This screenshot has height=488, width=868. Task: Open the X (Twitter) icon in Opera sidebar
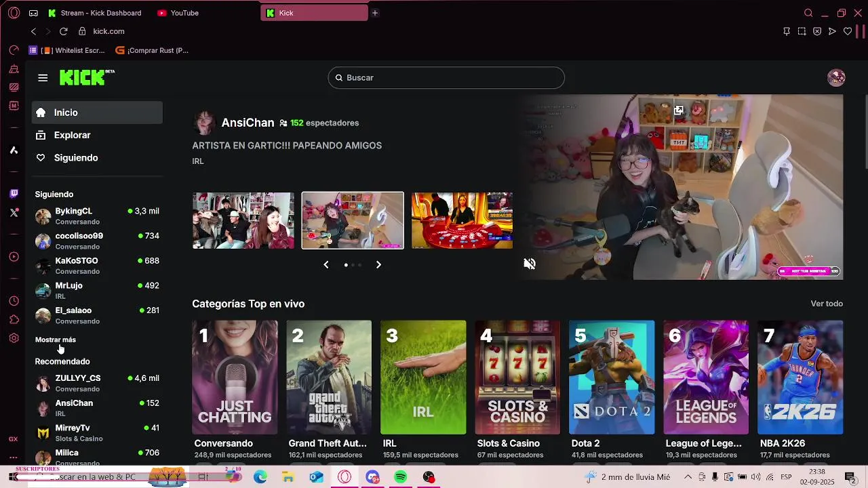coord(14,213)
